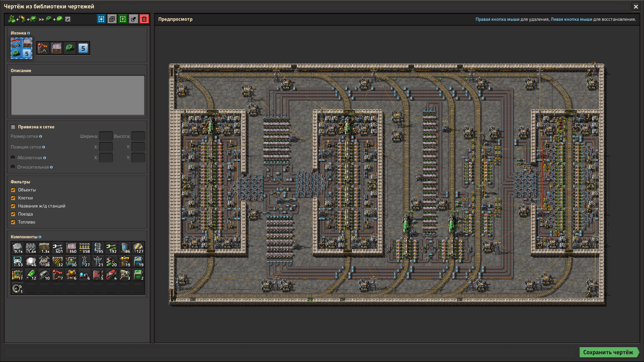The width and height of the screenshot is (644, 362).
Task: Select train stop icon slot
Action: [x=43, y=48]
